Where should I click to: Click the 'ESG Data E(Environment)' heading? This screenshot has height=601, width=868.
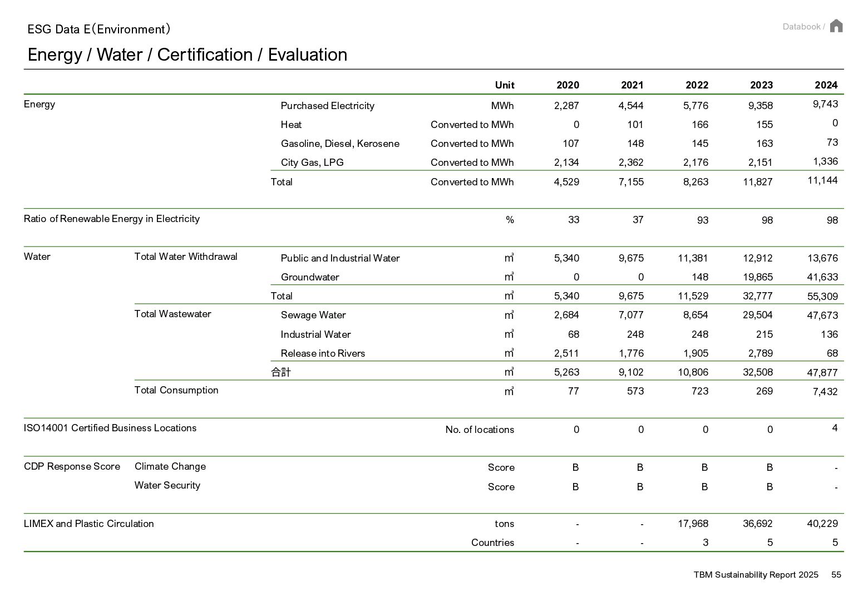pos(98,29)
